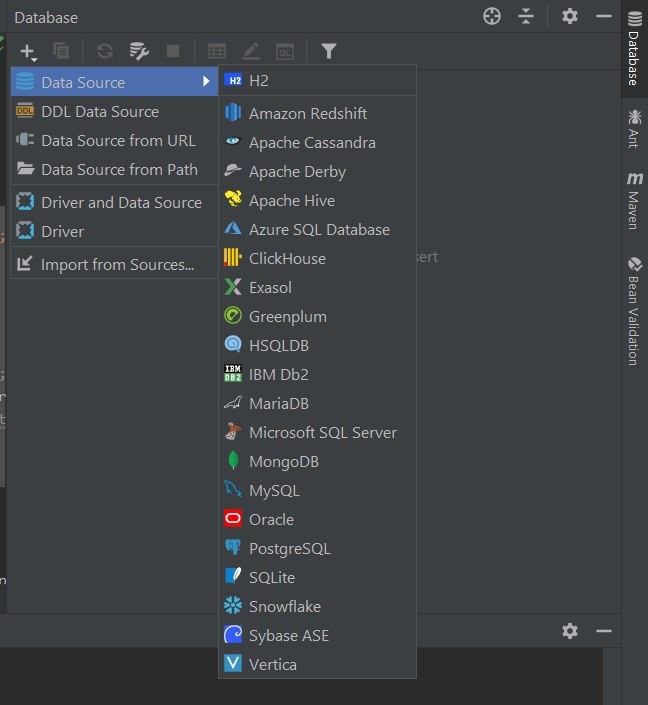Open settings gear of the bottom panel
Image resolution: width=648 pixels, height=705 pixels.
[569, 631]
